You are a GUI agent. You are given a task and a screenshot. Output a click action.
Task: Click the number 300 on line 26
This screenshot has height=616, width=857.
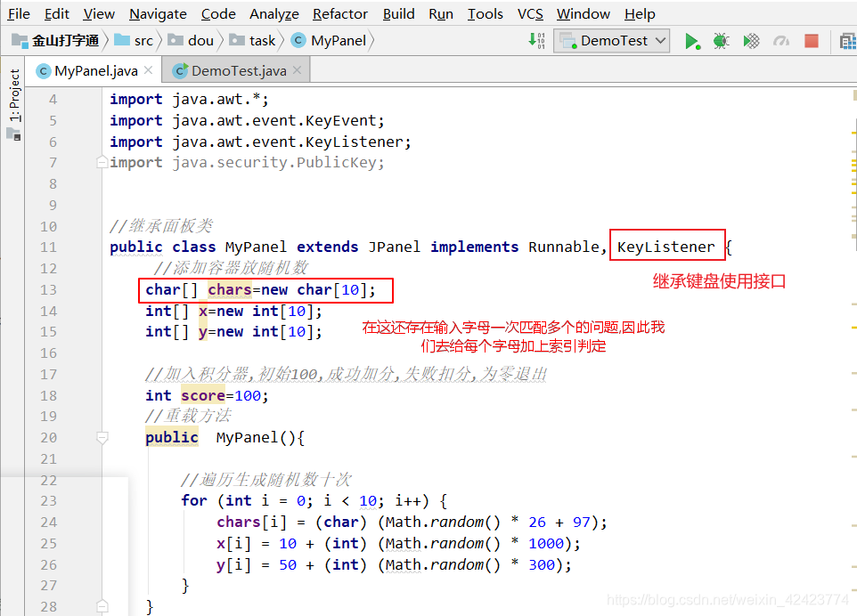pos(541,564)
